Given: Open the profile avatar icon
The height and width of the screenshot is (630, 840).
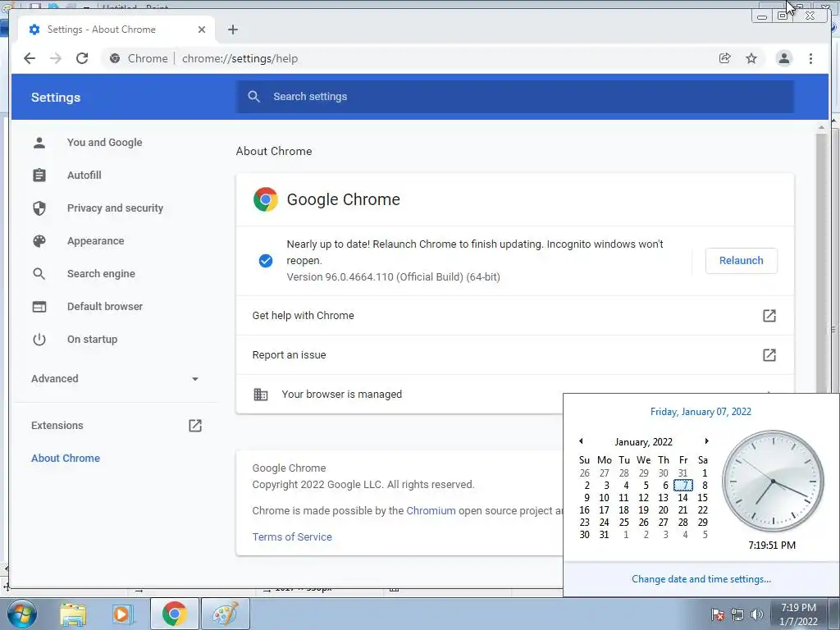Looking at the screenshot, I should click(783, 58).
